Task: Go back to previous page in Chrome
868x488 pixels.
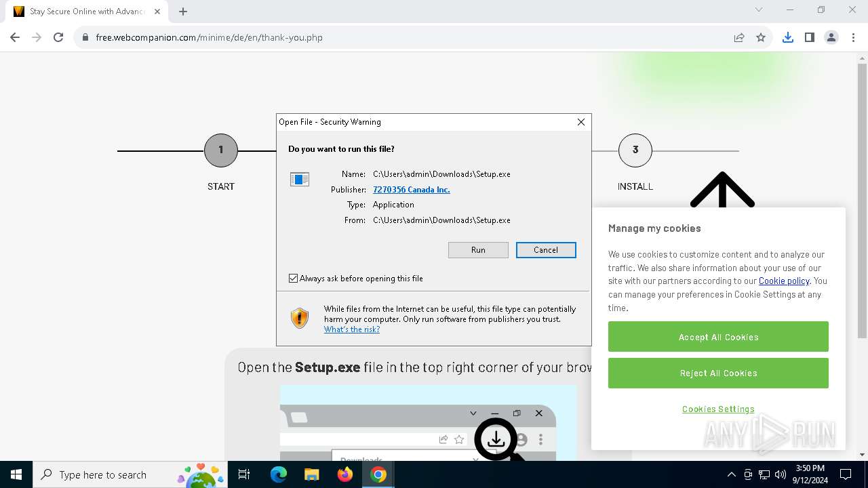Action: tap(15, 37)
